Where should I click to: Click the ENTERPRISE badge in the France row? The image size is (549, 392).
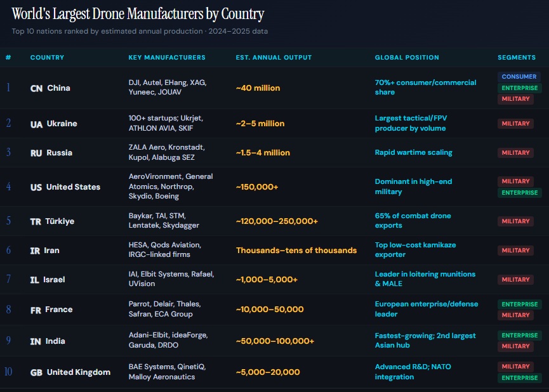(519, 304)
